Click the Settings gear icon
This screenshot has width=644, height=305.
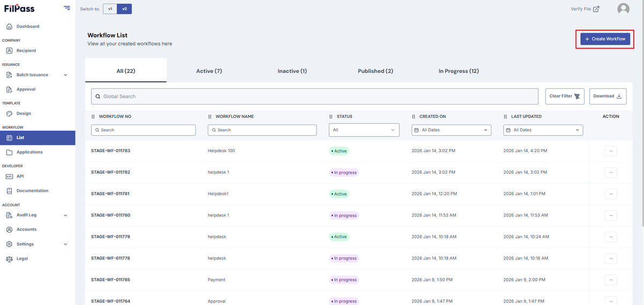coord(9,244)
